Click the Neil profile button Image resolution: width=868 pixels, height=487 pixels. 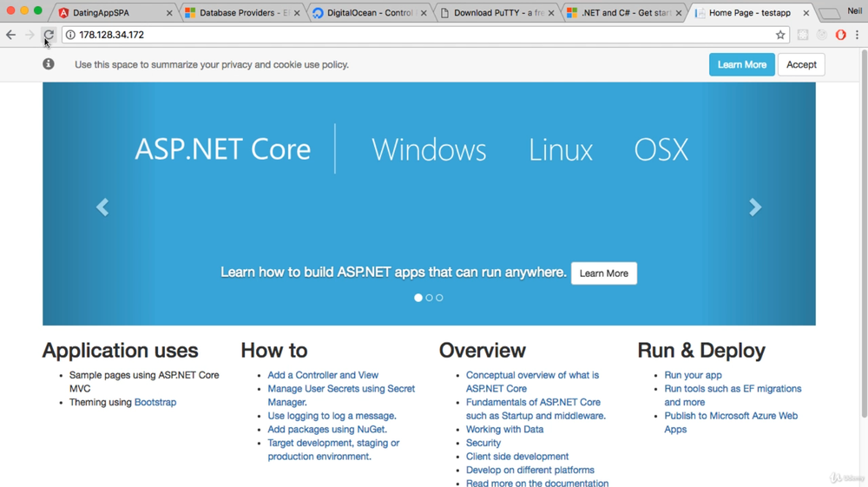point(855,11)
